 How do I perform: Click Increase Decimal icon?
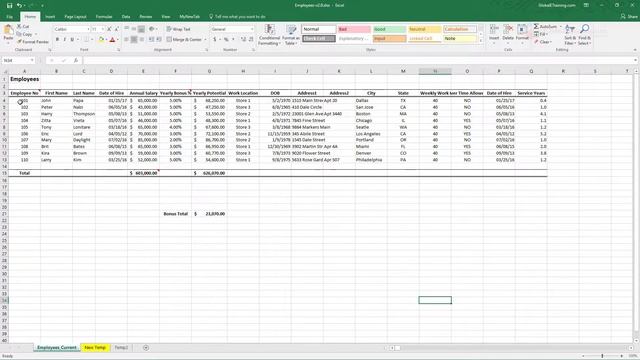243,40
